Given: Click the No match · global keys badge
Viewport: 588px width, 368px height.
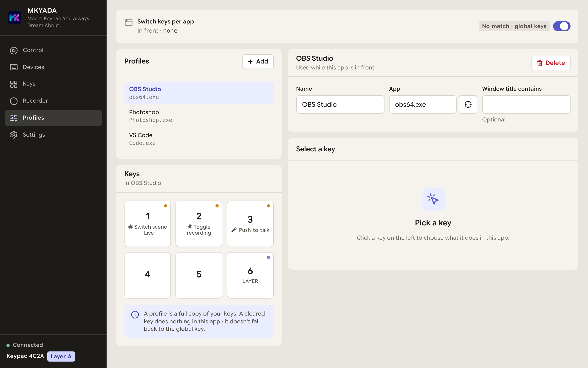Looking at the screenshot, I should tap(514, 26).
